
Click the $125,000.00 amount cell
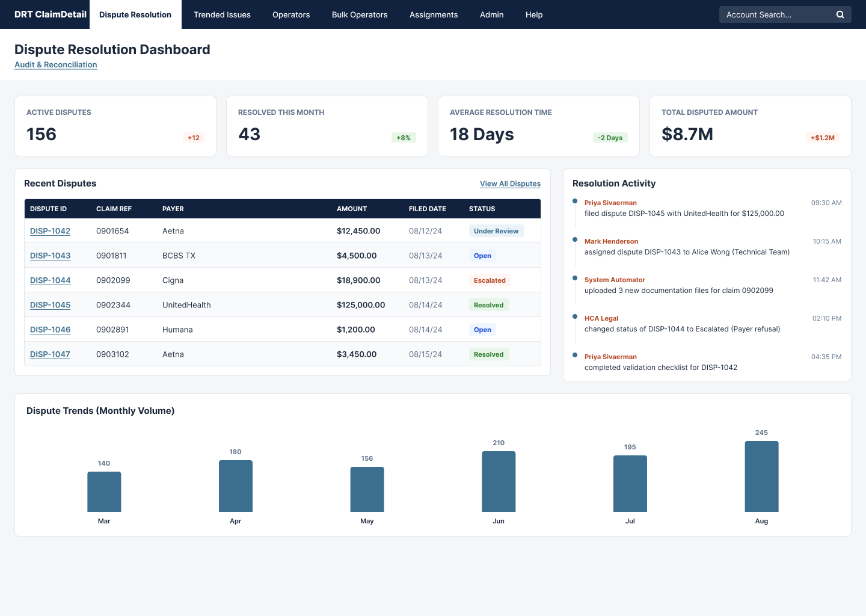click(x=361, y=305)
